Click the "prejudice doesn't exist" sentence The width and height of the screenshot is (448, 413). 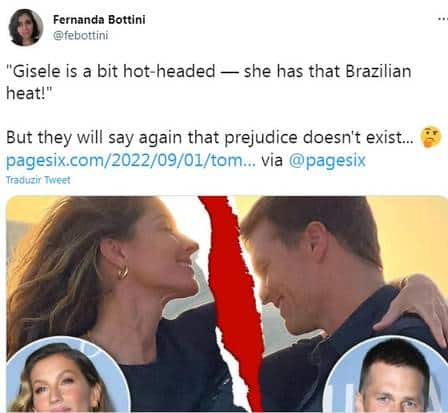[x=210, y=137]
